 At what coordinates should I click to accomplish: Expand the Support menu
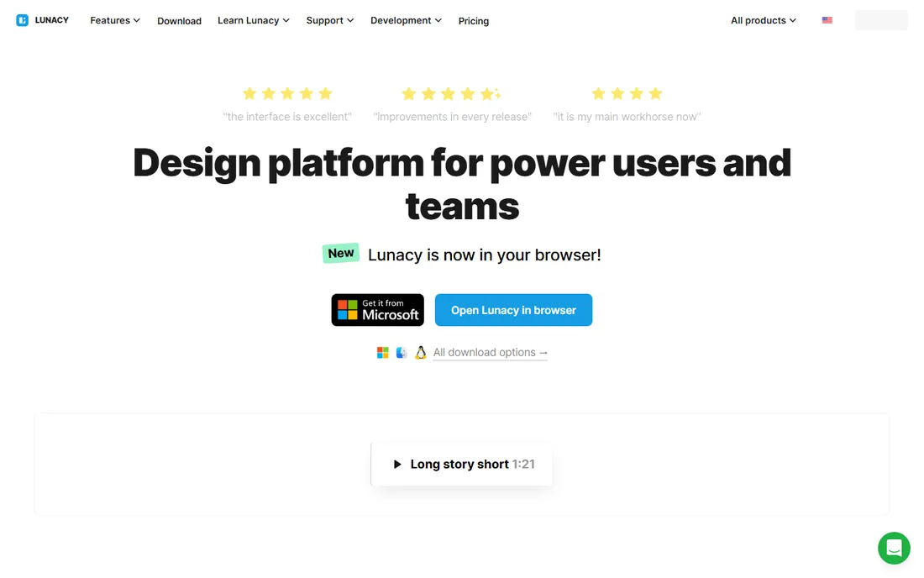[330, 20]
